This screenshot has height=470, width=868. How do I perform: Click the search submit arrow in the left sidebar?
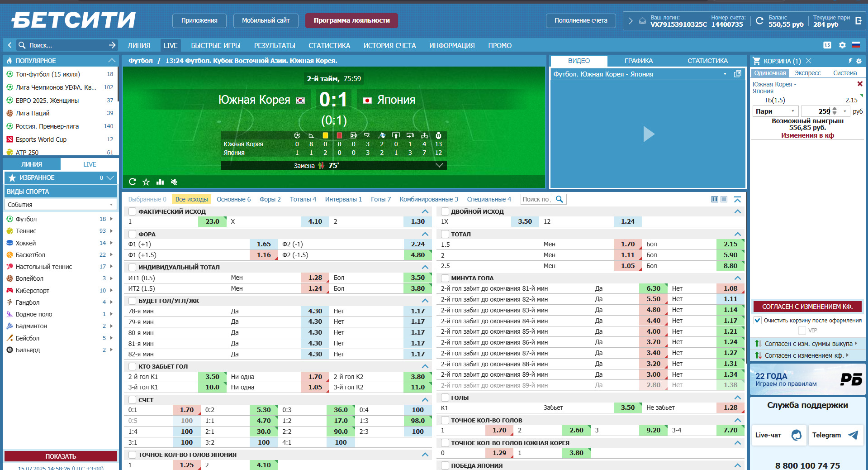[112, 45]
